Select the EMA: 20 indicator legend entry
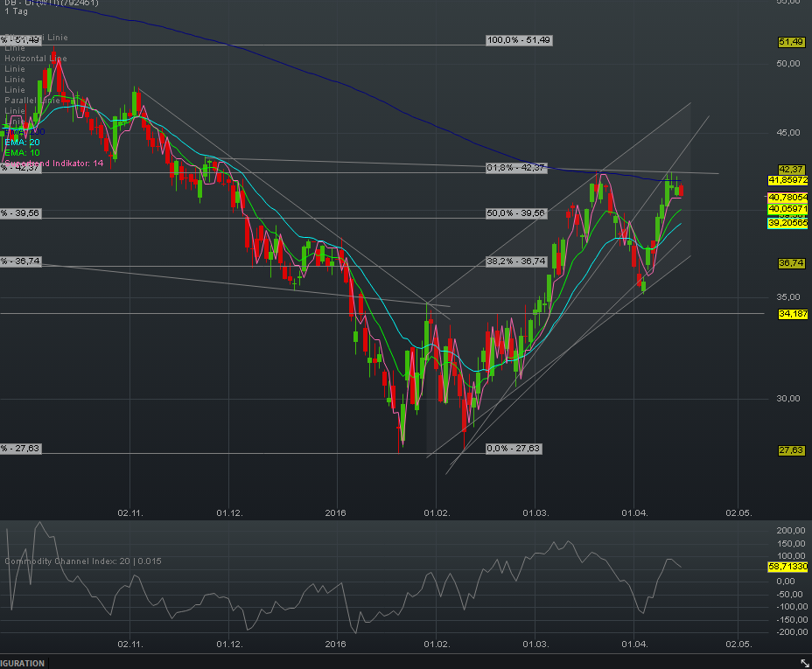 (x=22, y=142)
